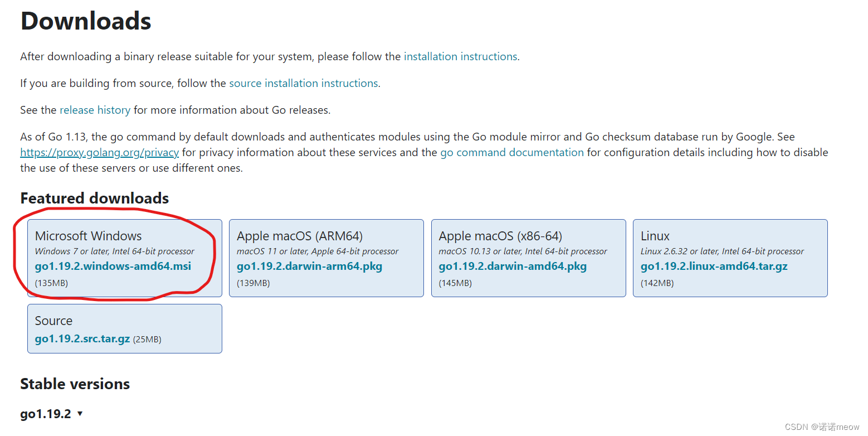Click the Featured downloads heading
The height and width of the screenshot is (436, 868).
[95, 198]
